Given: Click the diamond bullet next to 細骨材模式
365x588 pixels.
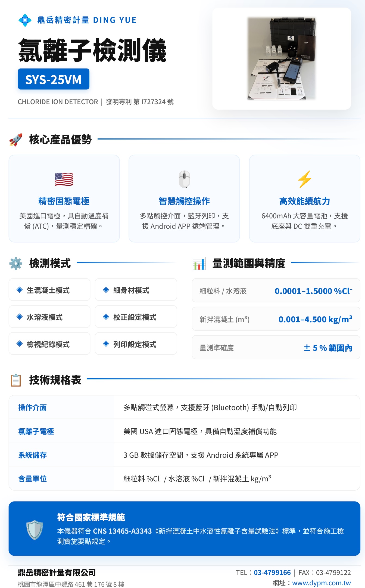Looking at the screenshot, I should (x=106, y=290).
